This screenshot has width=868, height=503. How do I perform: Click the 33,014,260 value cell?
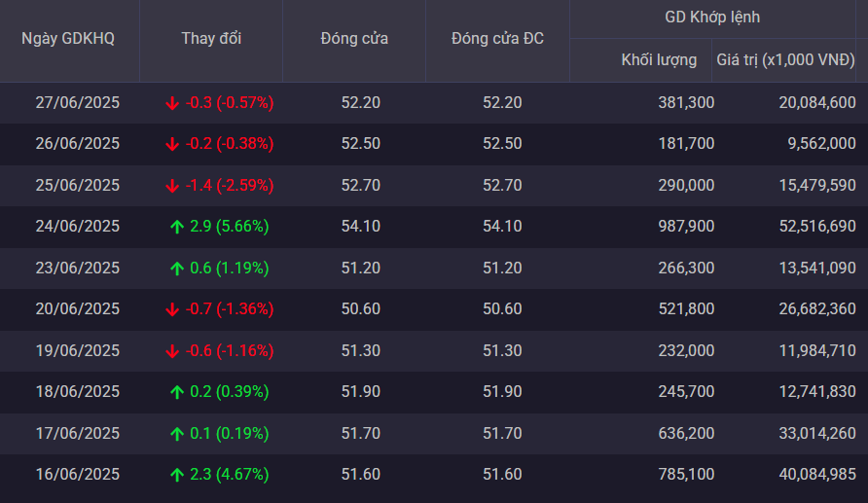[815, 433]
